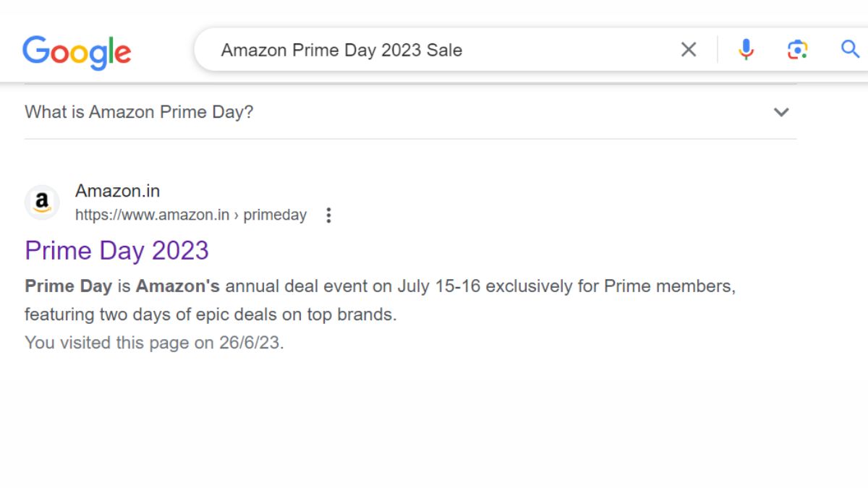Click "epic deals on top brands" snippet line
868x488 pixels.
point(302,315)
